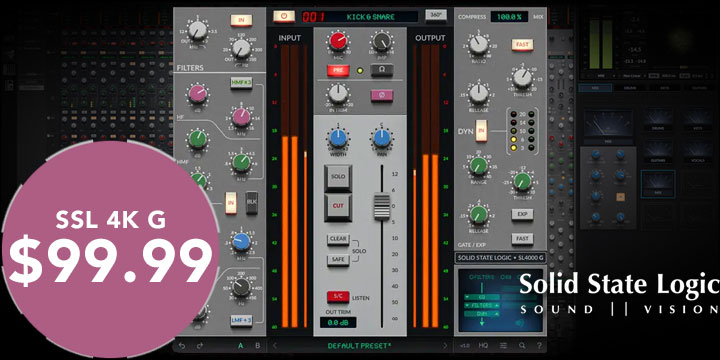This screenshot has width=720, height=360.
Task: Go to previous preset with left chevron
Action: click(275, 346)
